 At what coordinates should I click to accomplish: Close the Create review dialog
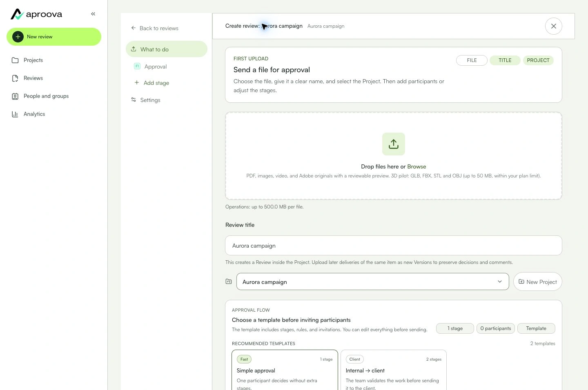coord(554,26)
